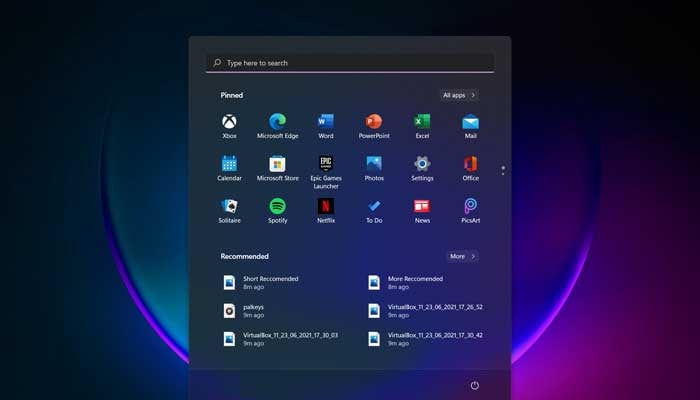Open the Photos app
This screenshot has height=400, width=700.
[x=374, y=169]
